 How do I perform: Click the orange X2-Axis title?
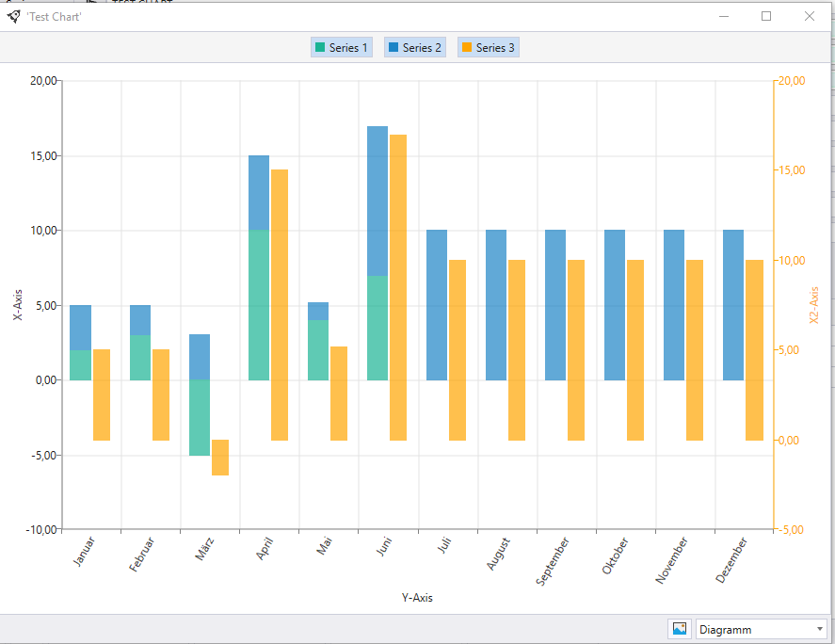point(813,305)
